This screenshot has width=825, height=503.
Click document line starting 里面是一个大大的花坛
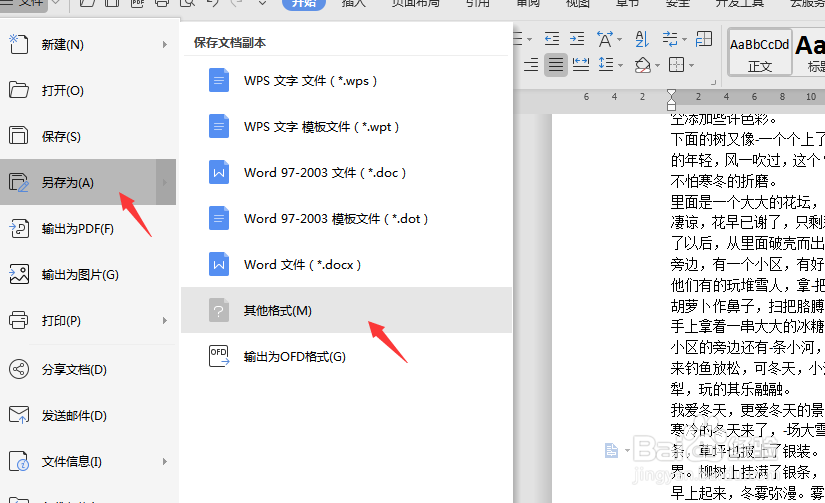tap(747, 202)
